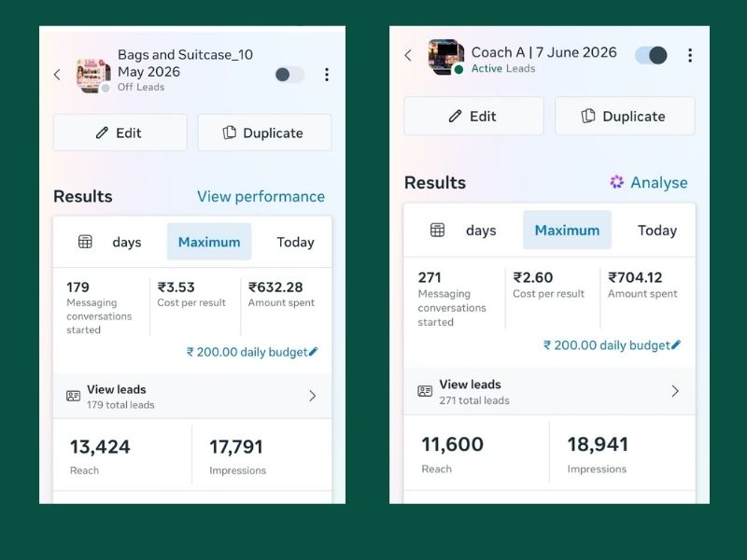Turn on the Bags and Suitcase campaign toggle
Viewport: 747px width, 560px height.
(x=289, y=75)
